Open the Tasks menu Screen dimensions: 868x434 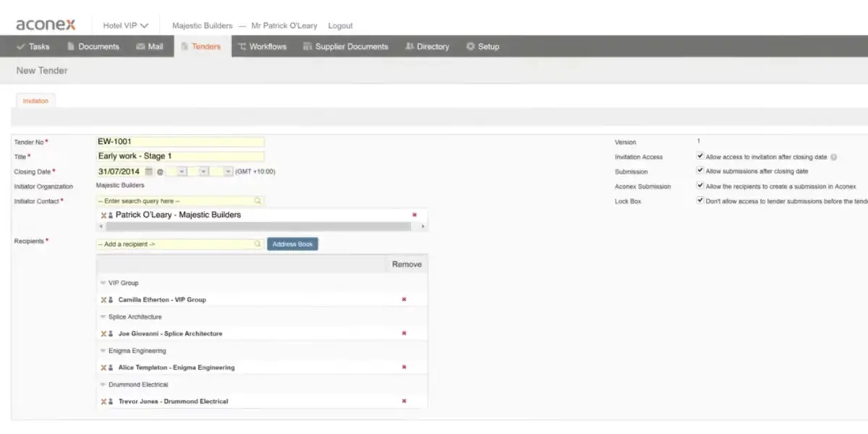(33, 46)
